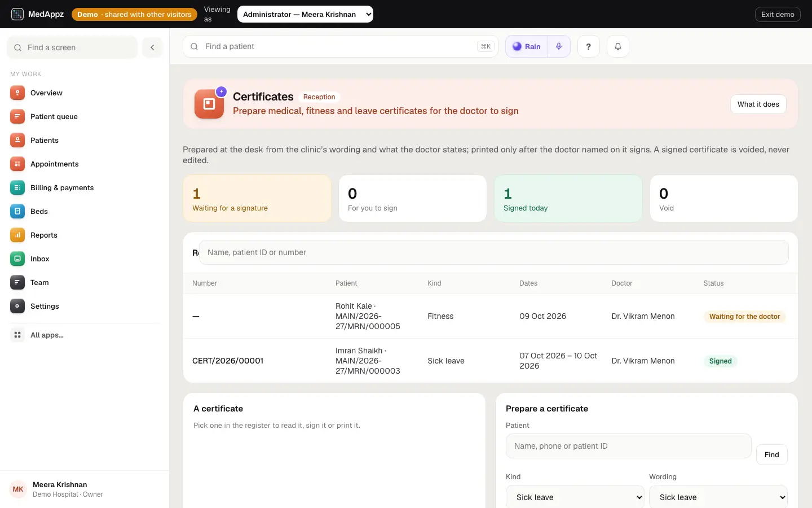812x508 pixels.
Task: Open the All apps grid icon
Action: point(17,335)
